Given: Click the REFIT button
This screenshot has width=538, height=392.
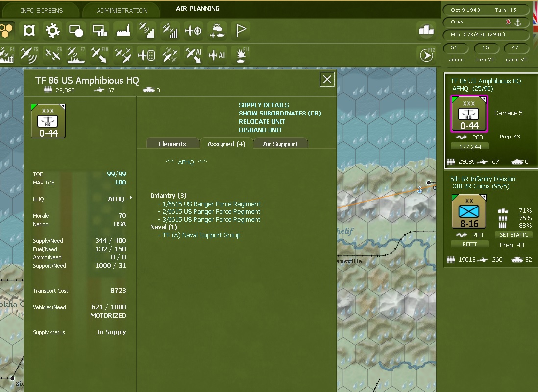Looking at the screenshot, I should click(x=469, y=244).
